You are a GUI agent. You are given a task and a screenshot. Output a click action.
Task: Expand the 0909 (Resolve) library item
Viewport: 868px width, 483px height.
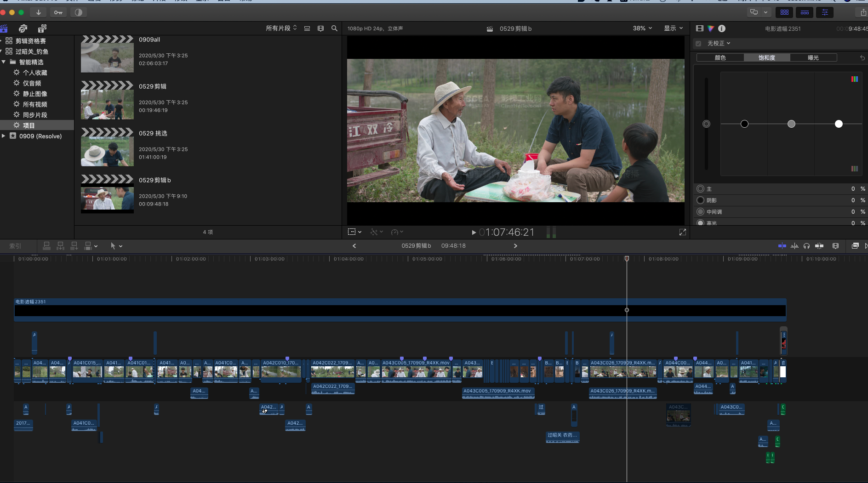pos(4,136)
